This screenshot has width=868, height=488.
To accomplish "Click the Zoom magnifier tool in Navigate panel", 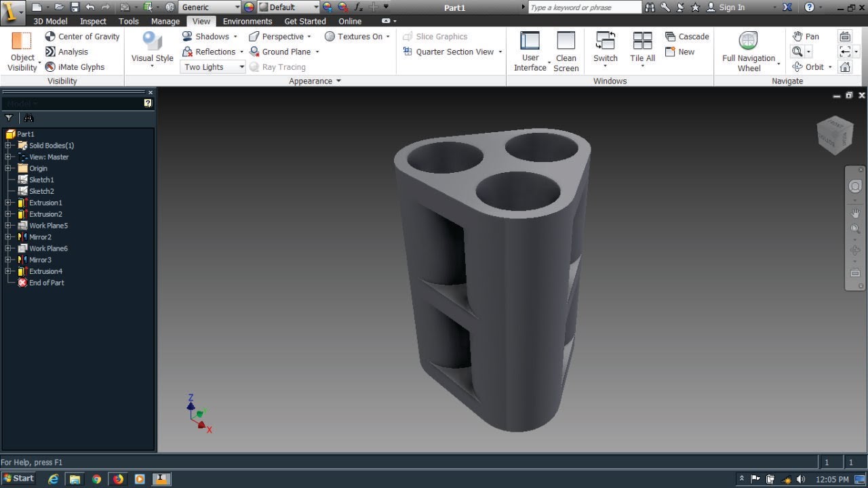I will point(797,52).
